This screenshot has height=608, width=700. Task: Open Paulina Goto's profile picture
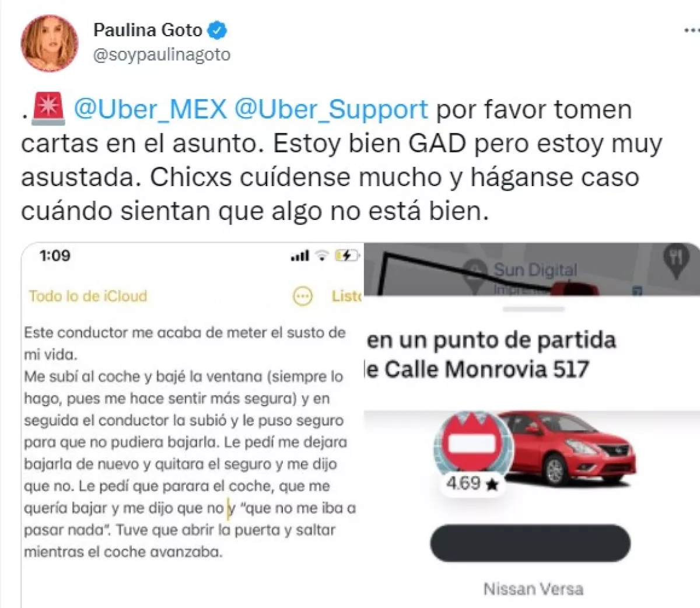pyautogui.click(x=50, y=44)
